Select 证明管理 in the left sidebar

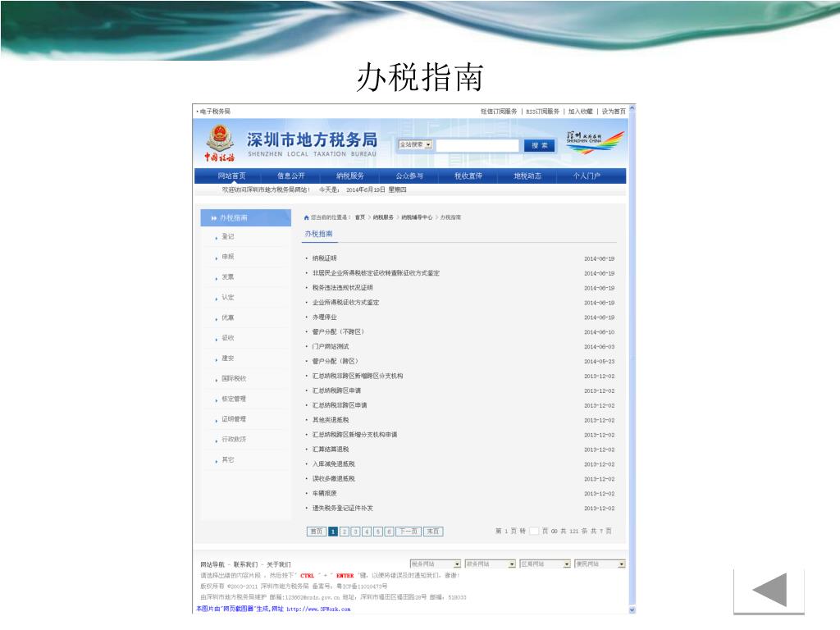[234, 419]
